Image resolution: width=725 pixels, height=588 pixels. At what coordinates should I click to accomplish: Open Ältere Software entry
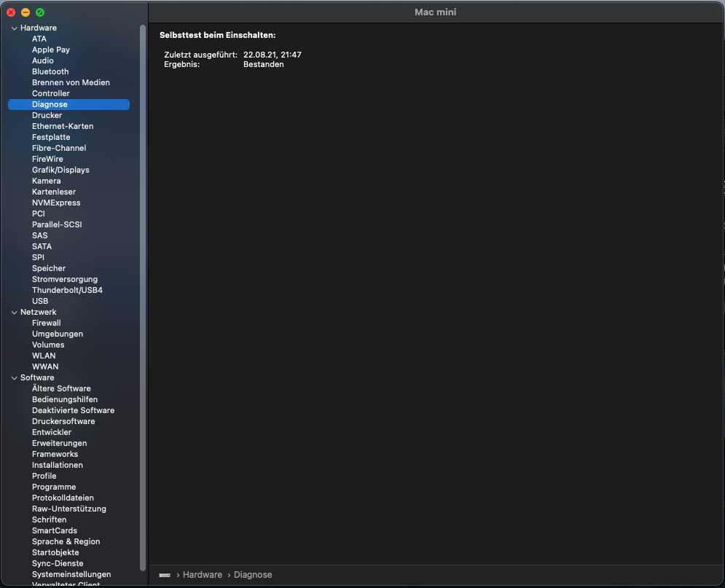(61, 389)
